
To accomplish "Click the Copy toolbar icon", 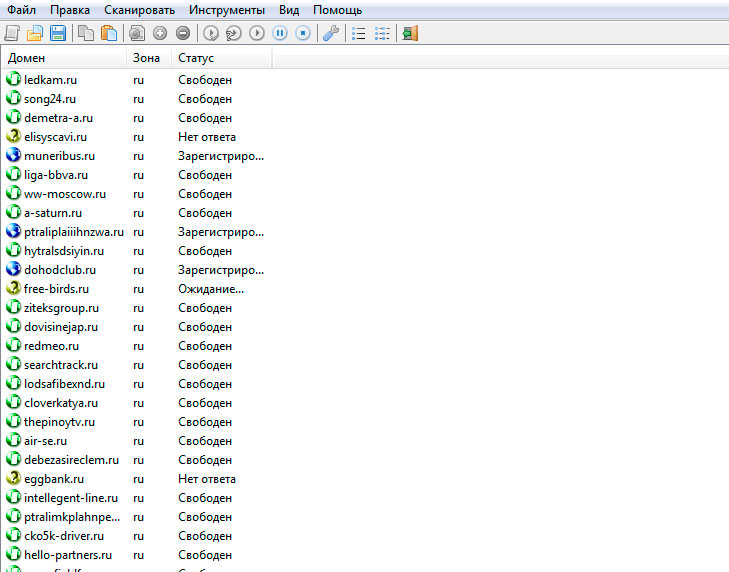I will point(86,33).
